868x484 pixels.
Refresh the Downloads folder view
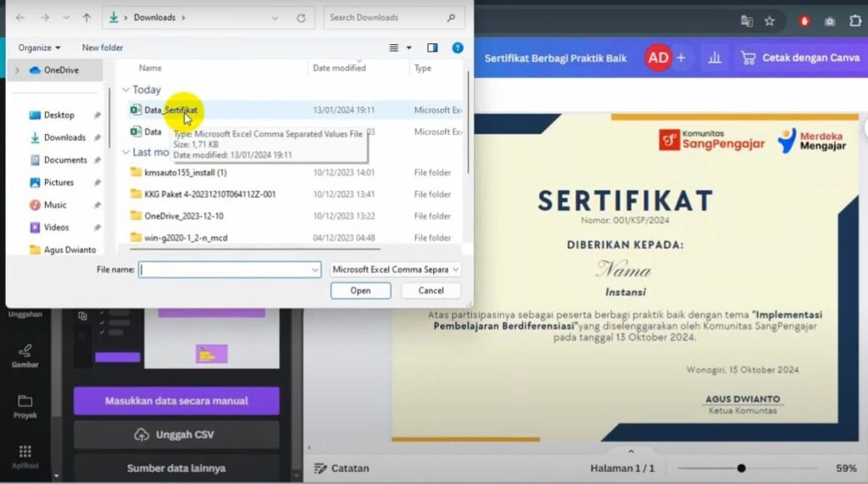point(301,18)
